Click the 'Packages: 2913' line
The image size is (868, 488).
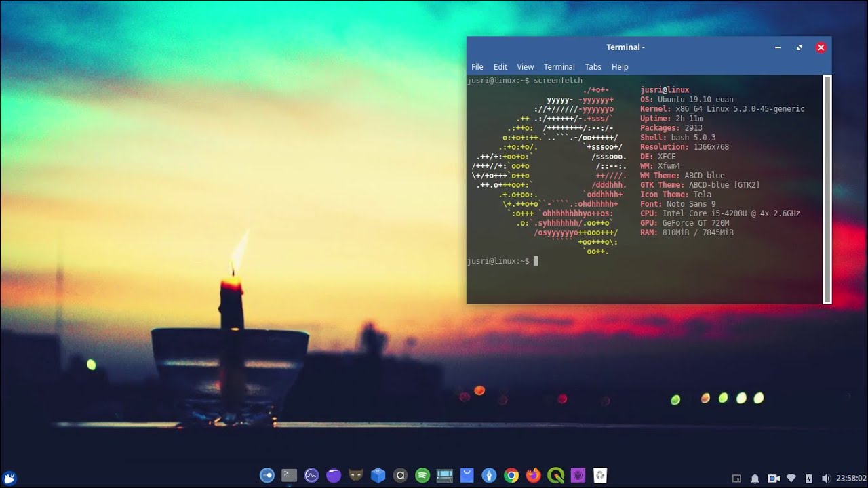671,128
